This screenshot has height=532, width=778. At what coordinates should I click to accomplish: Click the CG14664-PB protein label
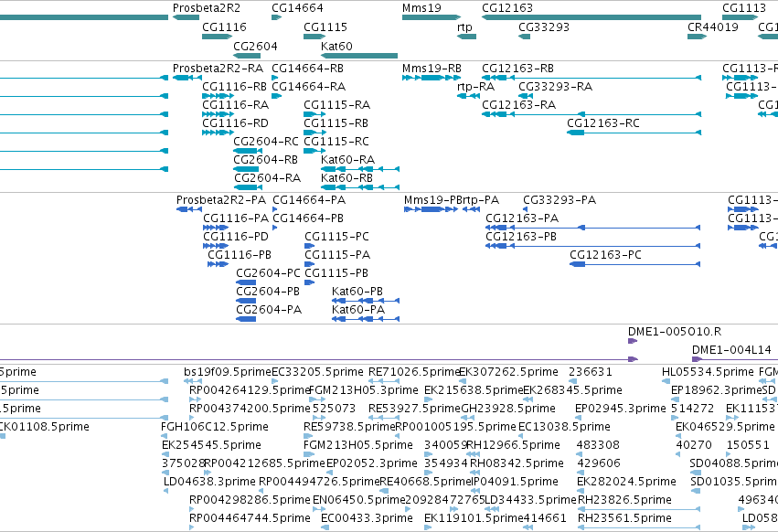pyautogui.click(x=308, y=218)
